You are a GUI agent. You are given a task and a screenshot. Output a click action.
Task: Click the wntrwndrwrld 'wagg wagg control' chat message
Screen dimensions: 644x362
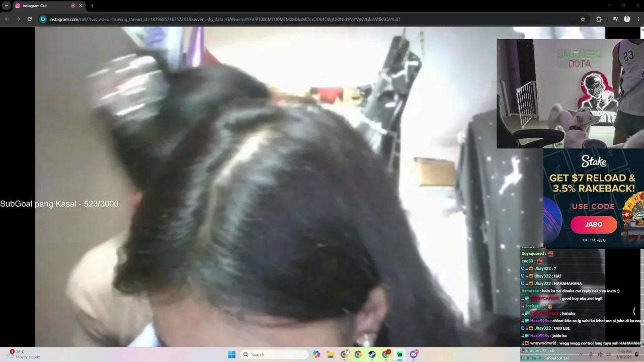click(x=581, y=343)
